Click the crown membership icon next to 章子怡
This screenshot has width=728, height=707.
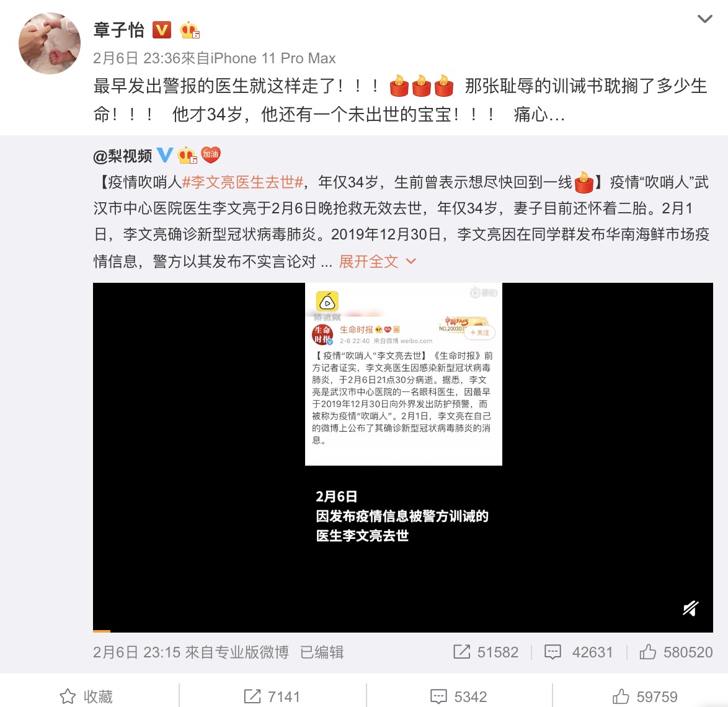189,30
